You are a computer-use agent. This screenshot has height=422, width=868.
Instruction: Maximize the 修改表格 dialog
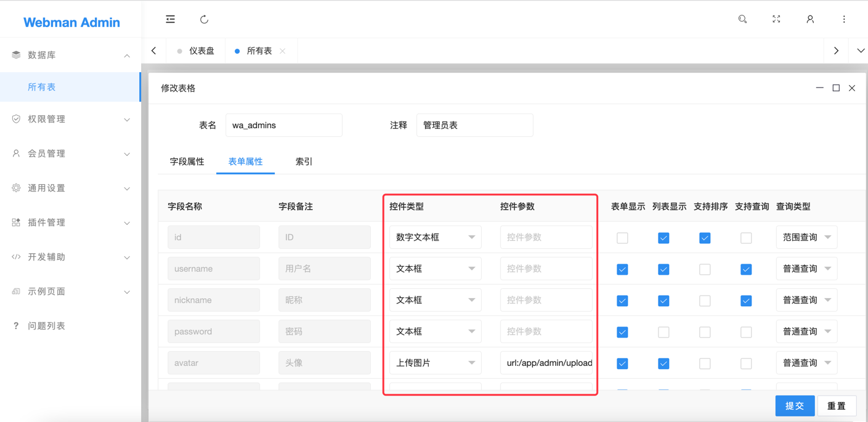[x=836, y=88]
